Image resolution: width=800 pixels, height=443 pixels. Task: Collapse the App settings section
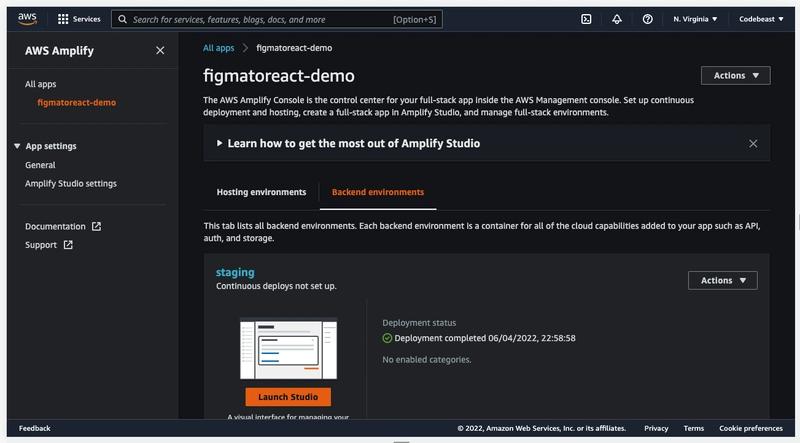pyautogui.click(x=17, y=146)
